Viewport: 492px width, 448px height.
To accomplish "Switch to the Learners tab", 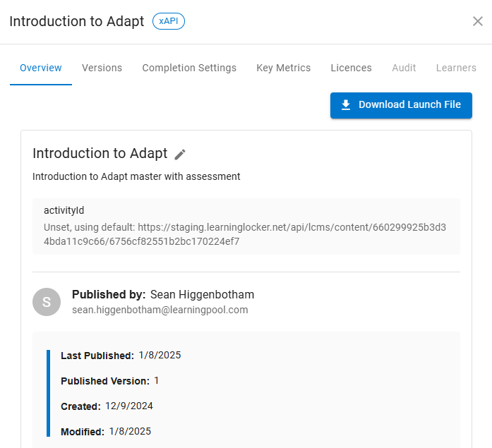I will point(456,68).
